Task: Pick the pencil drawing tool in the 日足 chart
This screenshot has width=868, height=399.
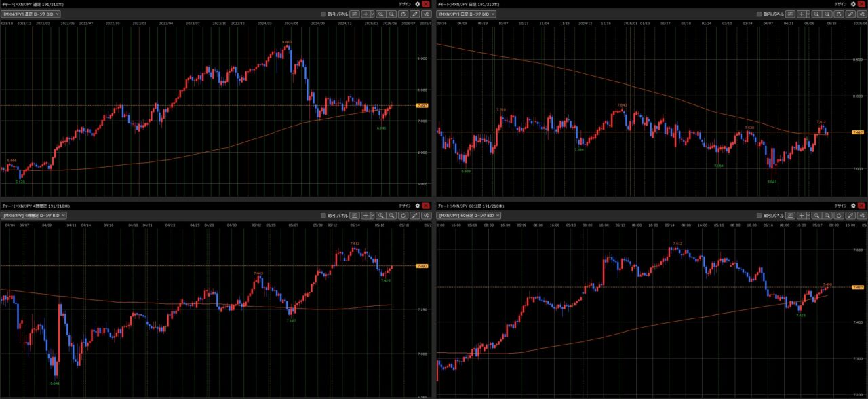Action: [x=850, y=14]
